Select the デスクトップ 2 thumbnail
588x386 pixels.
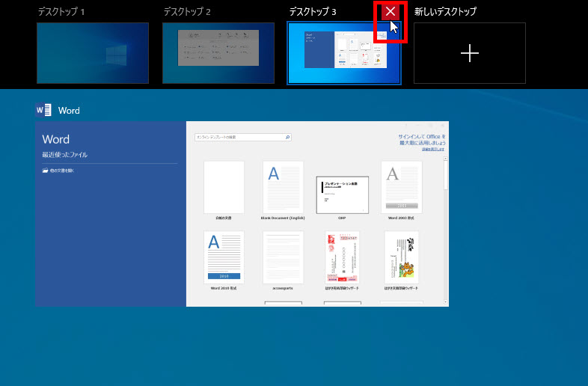[x=218, y=53]
